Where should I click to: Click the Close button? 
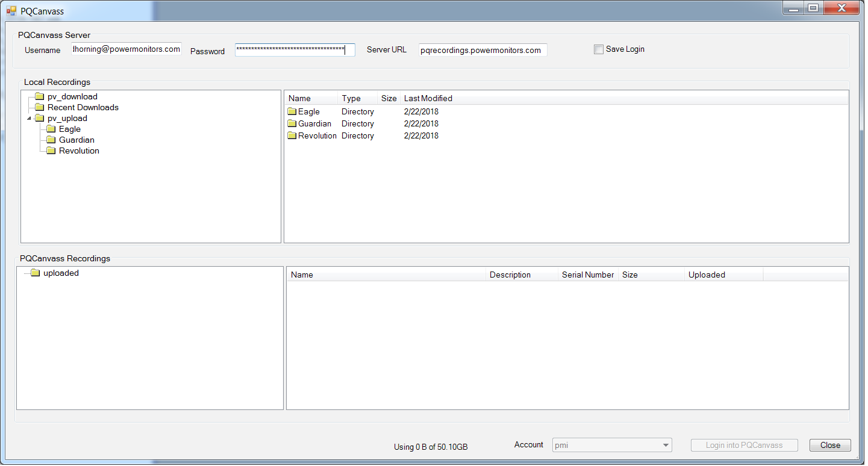829,445
